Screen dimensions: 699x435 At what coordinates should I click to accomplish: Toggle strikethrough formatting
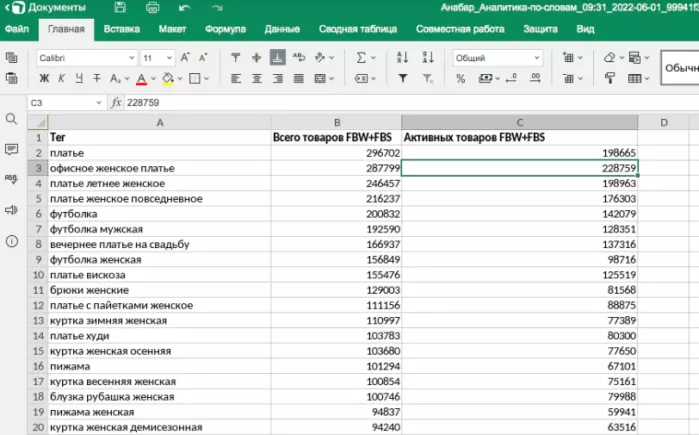(97, 78)
